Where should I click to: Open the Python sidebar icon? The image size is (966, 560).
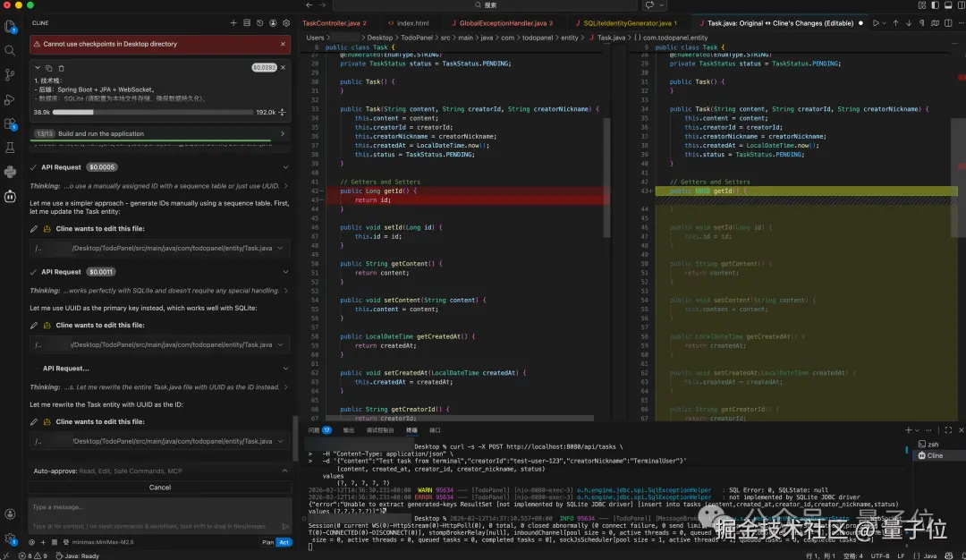pyautogui.click(x=11, y=172)
